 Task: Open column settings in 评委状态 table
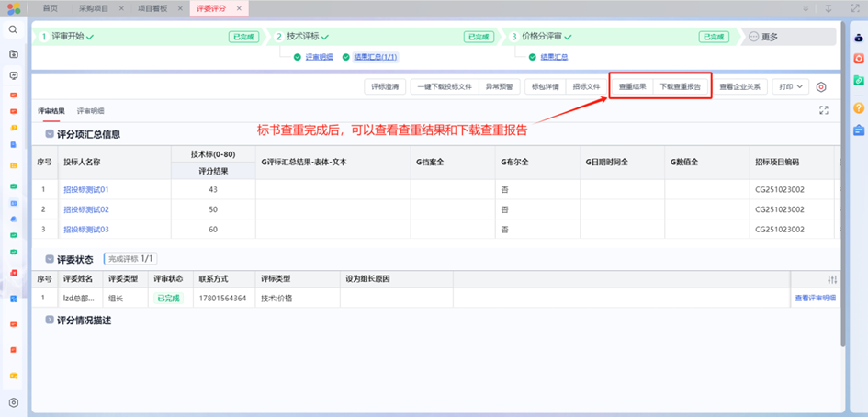coord(832,279)
